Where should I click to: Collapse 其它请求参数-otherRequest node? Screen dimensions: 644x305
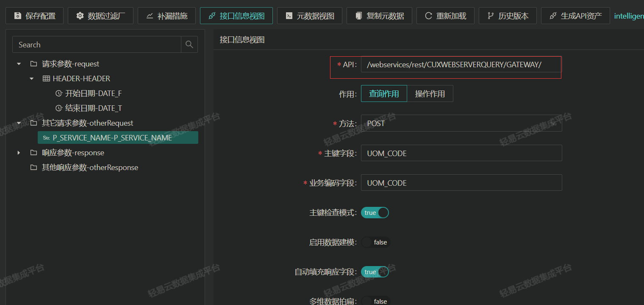tap(19, 123)
